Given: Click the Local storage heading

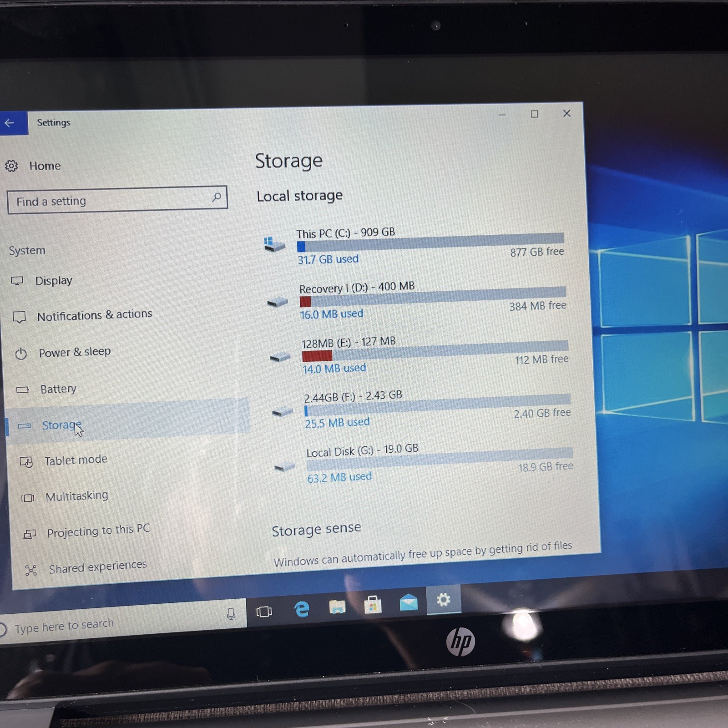Looking at the screenshot, I should click(x=299, y=196).
